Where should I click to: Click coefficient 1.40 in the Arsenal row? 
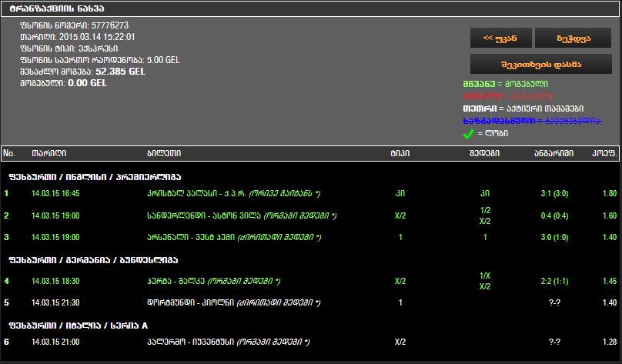pos(610,237)
